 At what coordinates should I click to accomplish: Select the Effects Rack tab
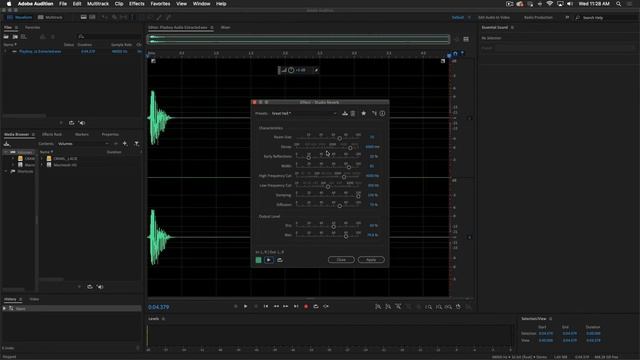pos(52,134)
